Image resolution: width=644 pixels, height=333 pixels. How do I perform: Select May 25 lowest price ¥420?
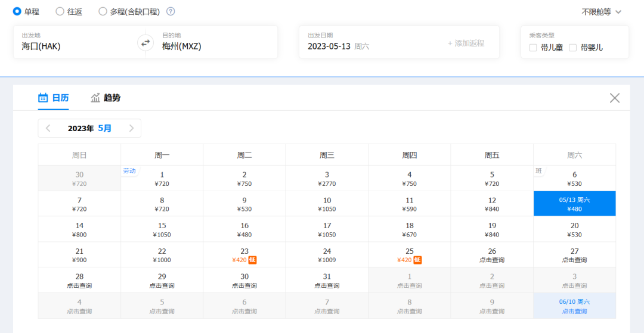click(x=410, y=255)
